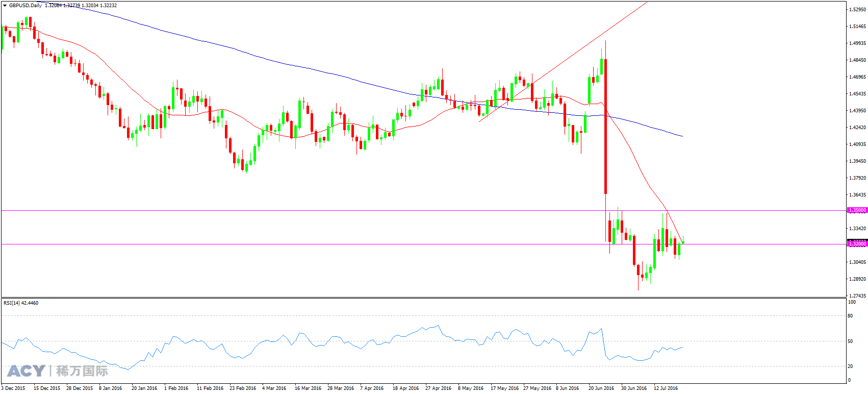Click the RSI scale value 100
Viewport: 868px width, 394px height.
point(852,302)
